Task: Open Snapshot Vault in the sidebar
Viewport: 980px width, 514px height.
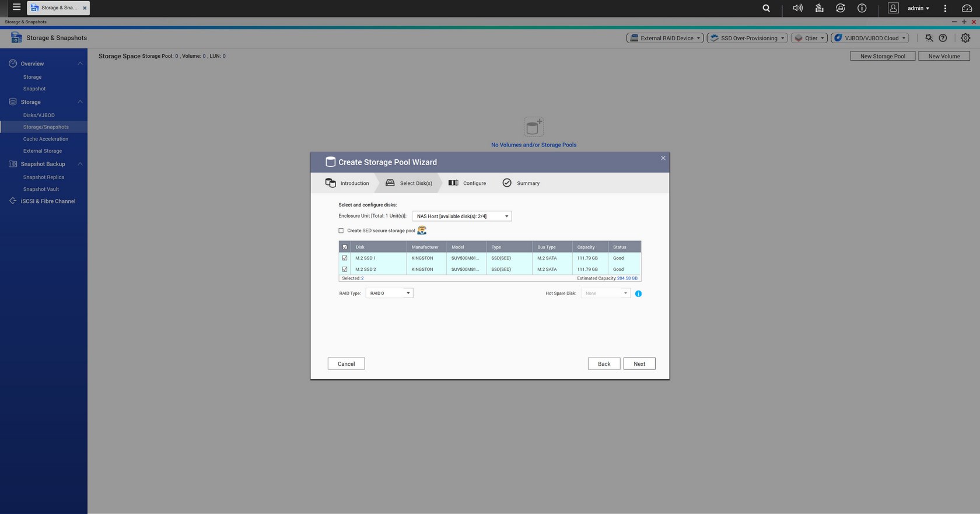Action: point(41,189)
